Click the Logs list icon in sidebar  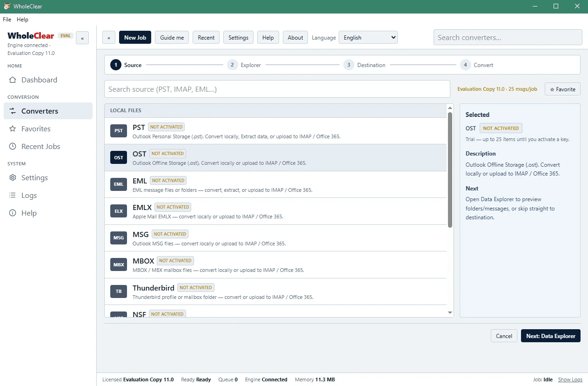[x=13, y=196]
